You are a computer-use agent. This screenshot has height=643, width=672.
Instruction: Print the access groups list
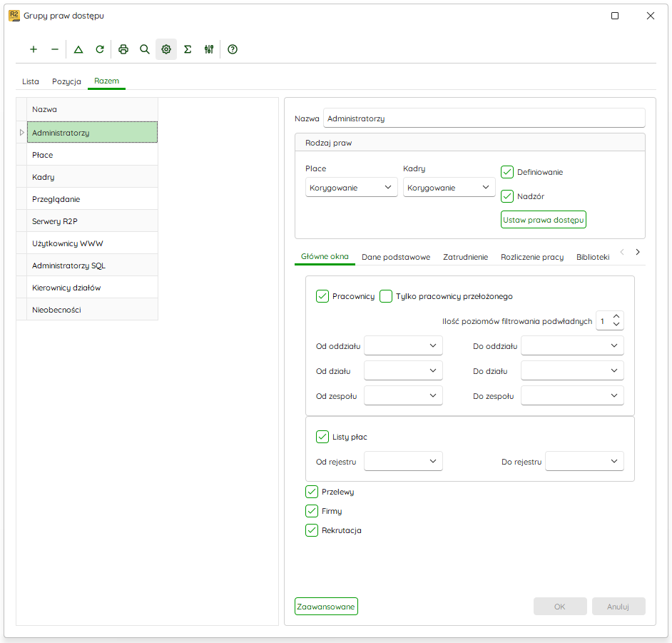(x=123, y=49)
